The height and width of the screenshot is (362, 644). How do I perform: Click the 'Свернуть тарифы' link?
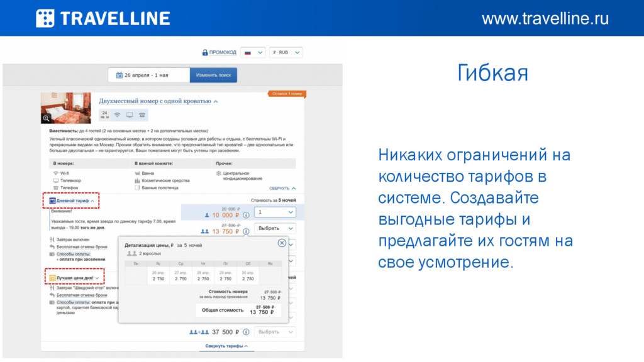coord(226,346)
